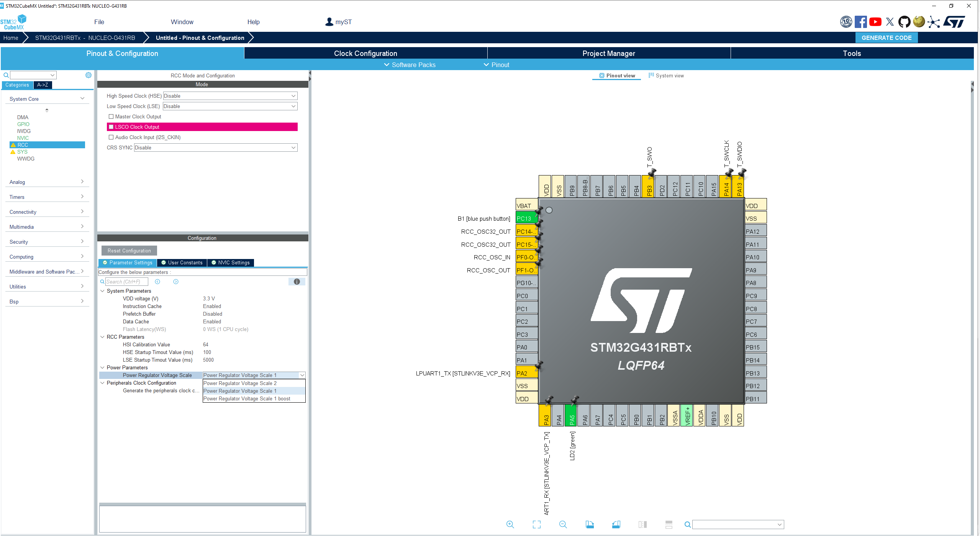The height and width of the screenshot is (536, 980).
Task: Click the GENERATE CODE button
Action: tap(887, 38)
